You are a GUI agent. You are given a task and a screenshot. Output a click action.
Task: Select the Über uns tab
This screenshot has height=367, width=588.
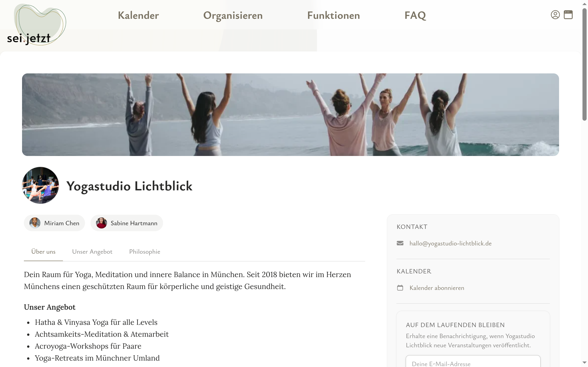(x=43, y=252)
